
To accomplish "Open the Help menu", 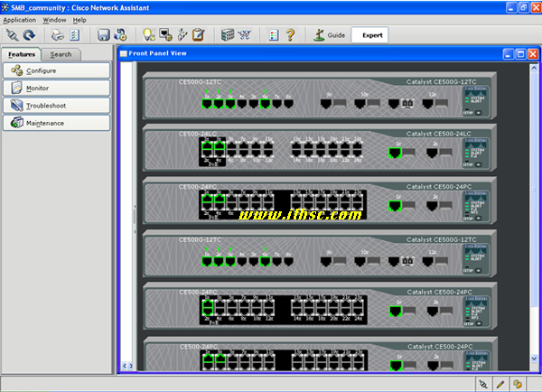I will 79,20.
